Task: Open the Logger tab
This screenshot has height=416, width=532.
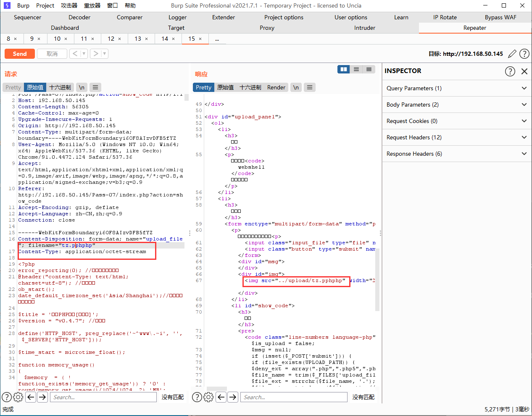Action: [177, 17]
